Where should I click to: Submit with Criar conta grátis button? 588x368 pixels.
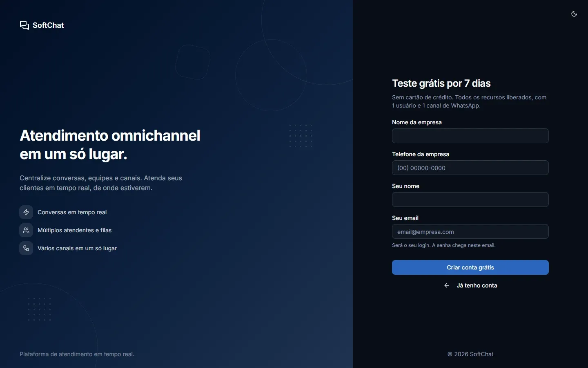(x=470, y=267)
